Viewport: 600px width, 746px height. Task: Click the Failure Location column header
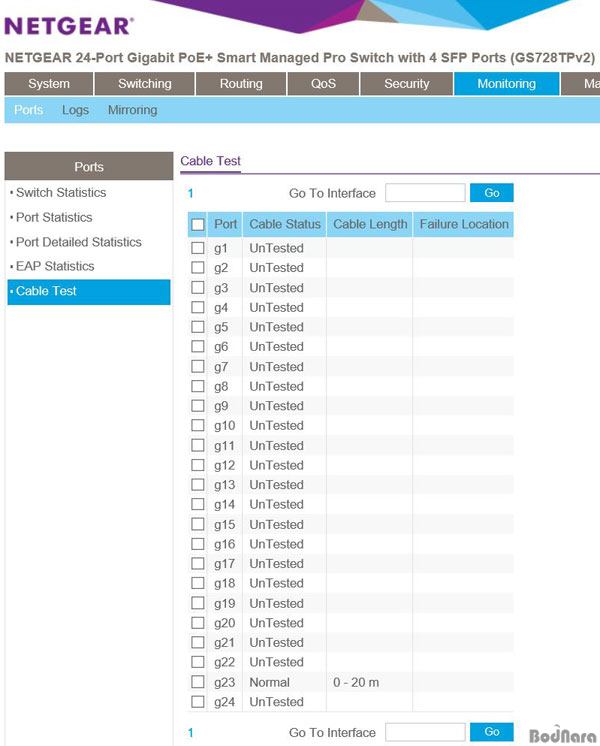[463, 225]
